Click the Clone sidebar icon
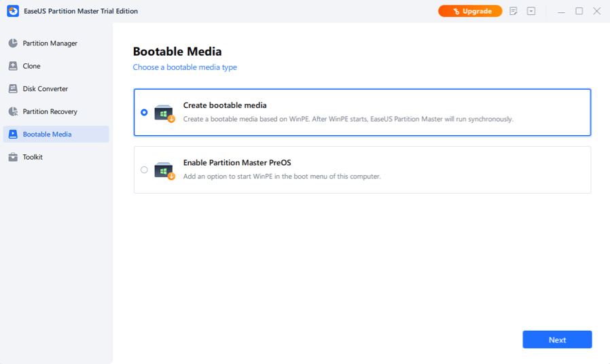Viewport: 610px width, 364px height. [13, 66]
